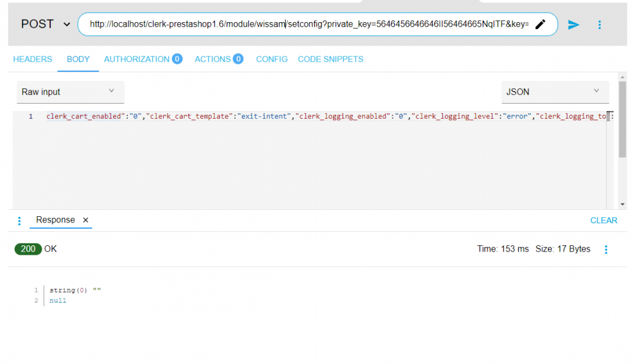Open the JSON format dropdown

[554, 92]
